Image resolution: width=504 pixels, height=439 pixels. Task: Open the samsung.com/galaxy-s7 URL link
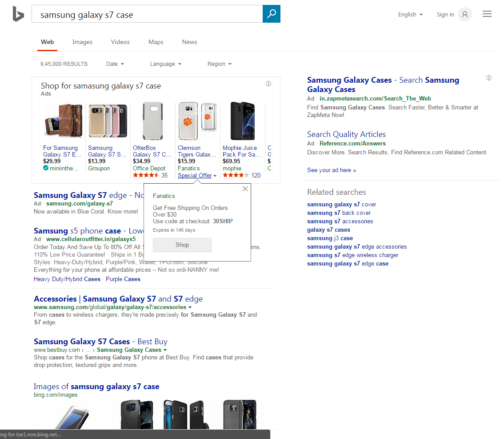click(x=80, y=204)
